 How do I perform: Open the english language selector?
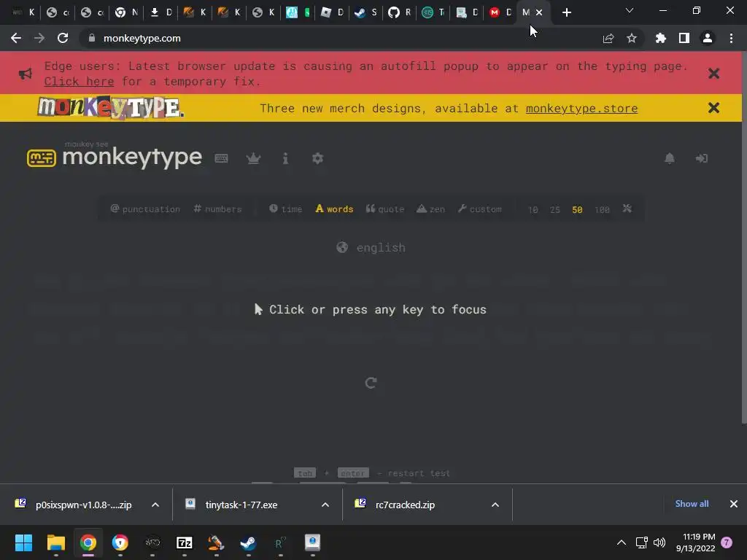[371, 248]
